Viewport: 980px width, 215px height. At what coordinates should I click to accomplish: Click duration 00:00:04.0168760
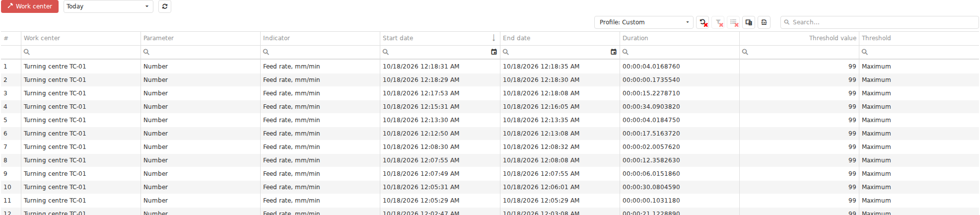coord(651,67)
